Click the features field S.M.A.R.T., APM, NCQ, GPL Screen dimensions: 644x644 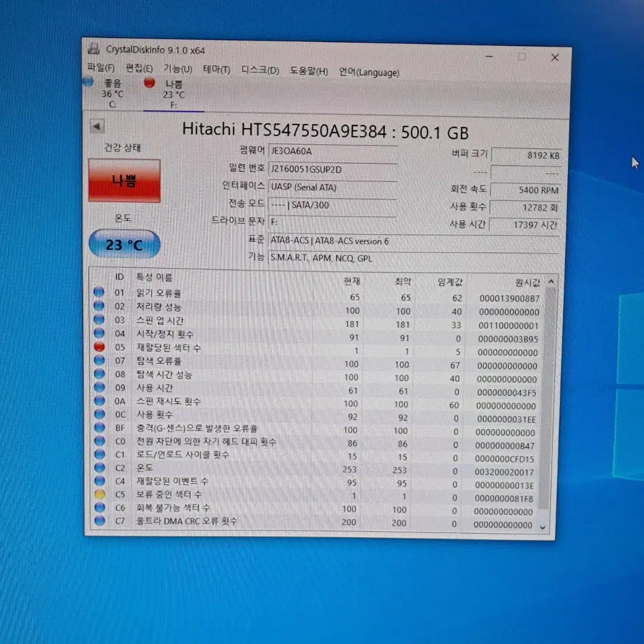tap(413, 259)
